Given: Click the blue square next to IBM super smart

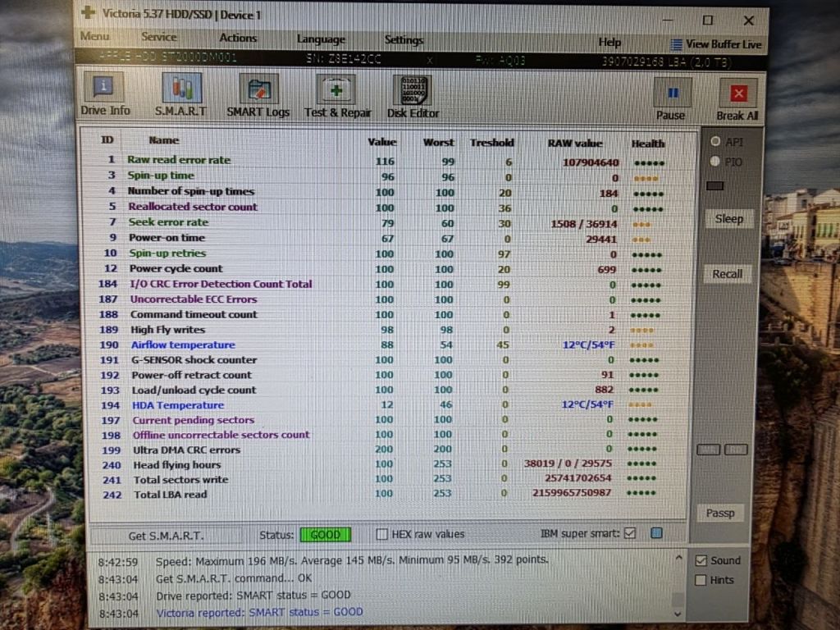Looking at the screenshot, I should (x=657, y=532).
